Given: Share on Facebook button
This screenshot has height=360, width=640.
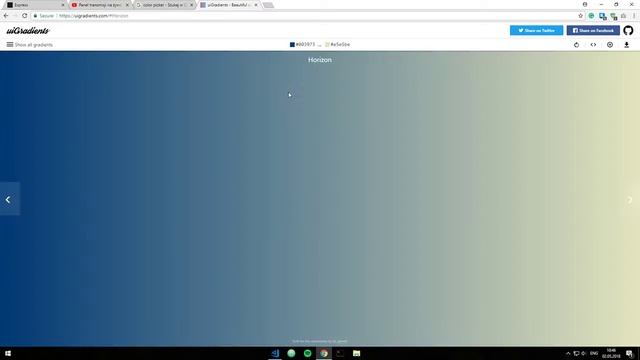Looking at the screenshot, I should pos(593,30).
